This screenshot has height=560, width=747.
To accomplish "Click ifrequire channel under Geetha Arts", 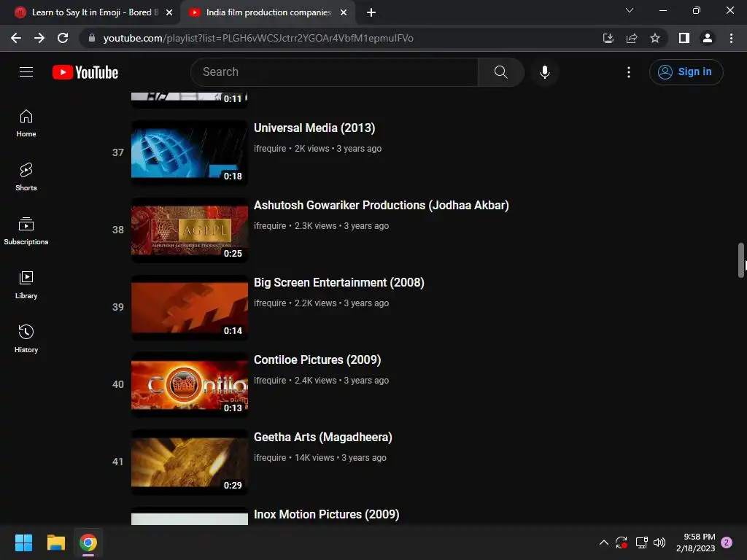I will (270, 458).
